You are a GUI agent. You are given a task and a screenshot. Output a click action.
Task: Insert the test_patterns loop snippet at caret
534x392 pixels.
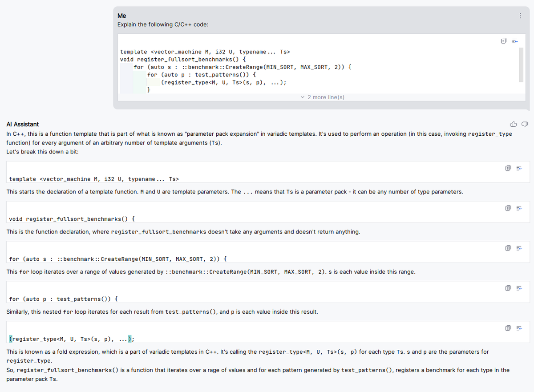click(519, 288)
